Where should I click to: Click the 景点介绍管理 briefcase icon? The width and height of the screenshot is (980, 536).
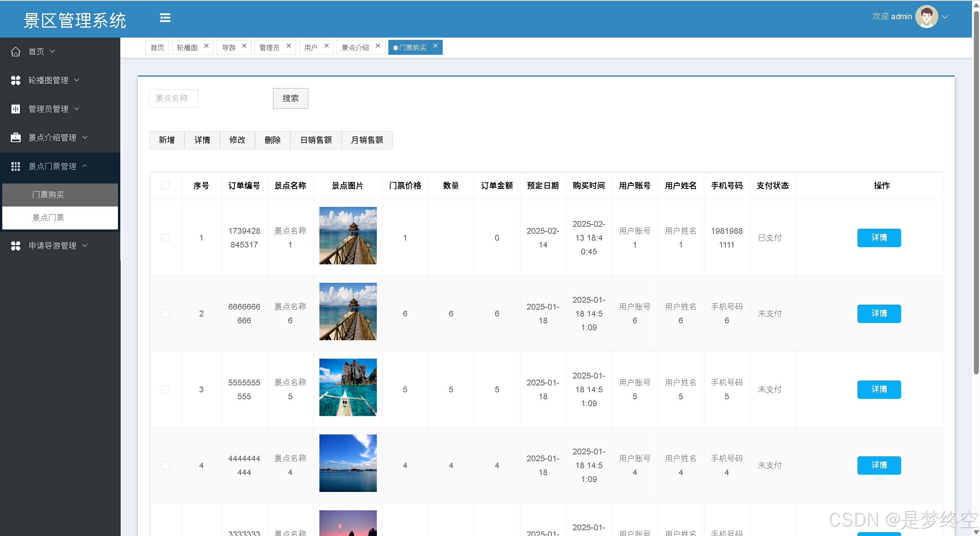[x=16, y=138]
